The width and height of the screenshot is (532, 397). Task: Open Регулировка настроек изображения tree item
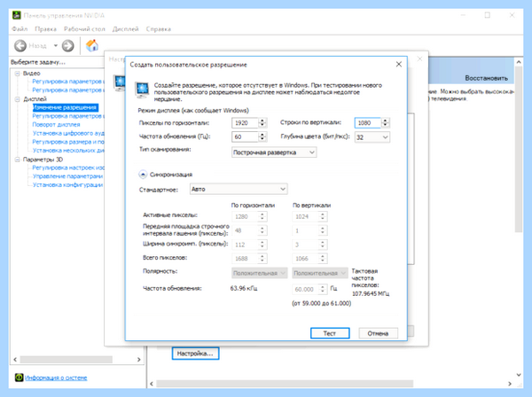click(x=68, y=167)
